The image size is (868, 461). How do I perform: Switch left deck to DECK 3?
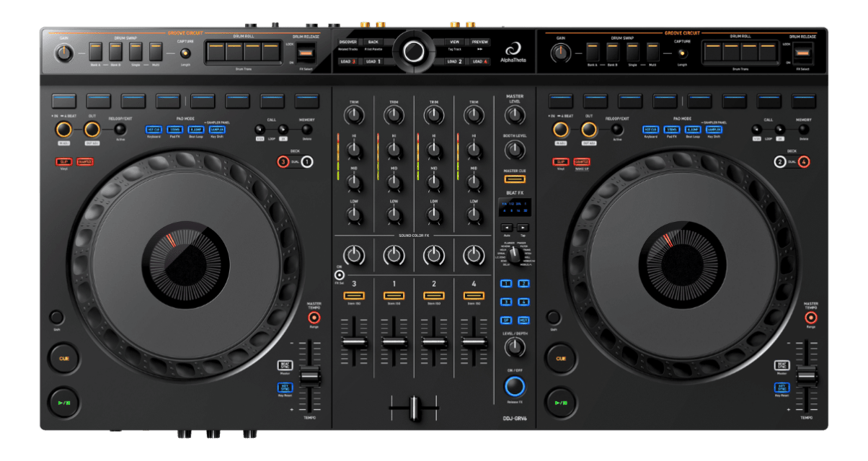point(283,161)
